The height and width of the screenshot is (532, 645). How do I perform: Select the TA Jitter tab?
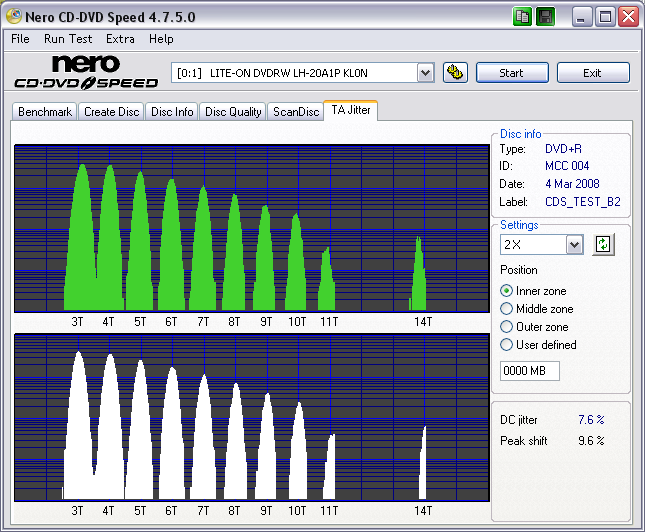[351, 110]
